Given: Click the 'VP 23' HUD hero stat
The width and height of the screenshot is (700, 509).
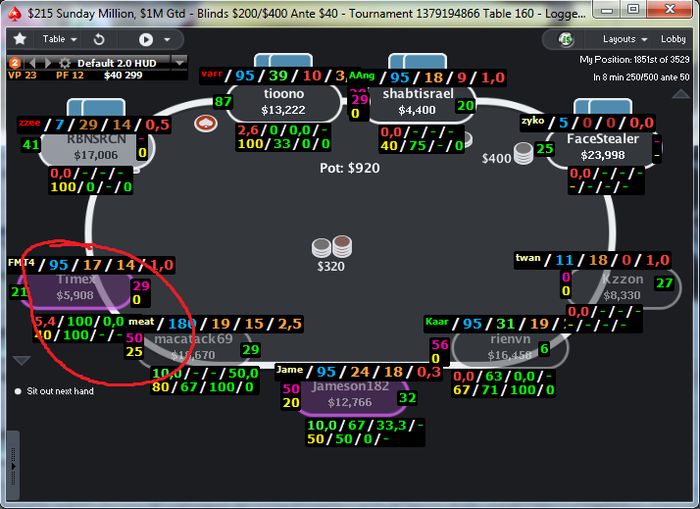Looking at the screenshot, I should (x=22, y=75).
